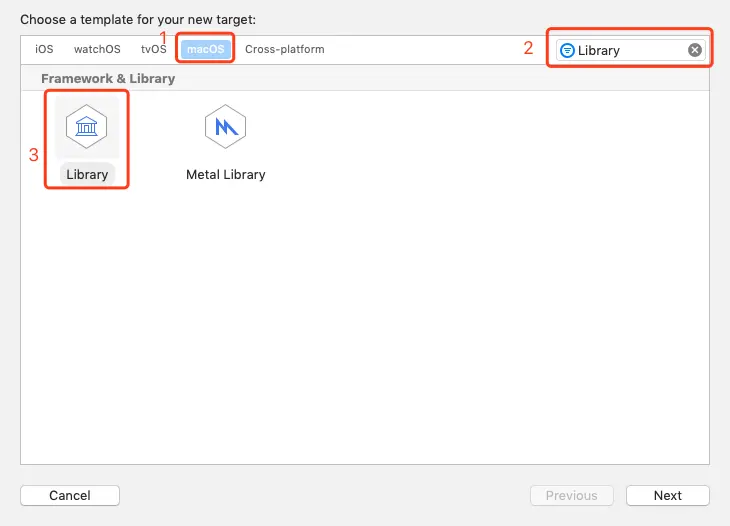Click the red annotation number 1
Image resolution: width=730 pixels, height=526 pixels.
(163, 38)
